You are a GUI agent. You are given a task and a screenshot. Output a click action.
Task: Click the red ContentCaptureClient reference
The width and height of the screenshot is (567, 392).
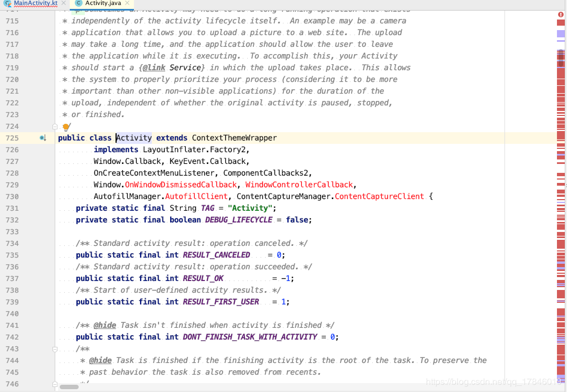pyautogui.click(x=379, y=196)
